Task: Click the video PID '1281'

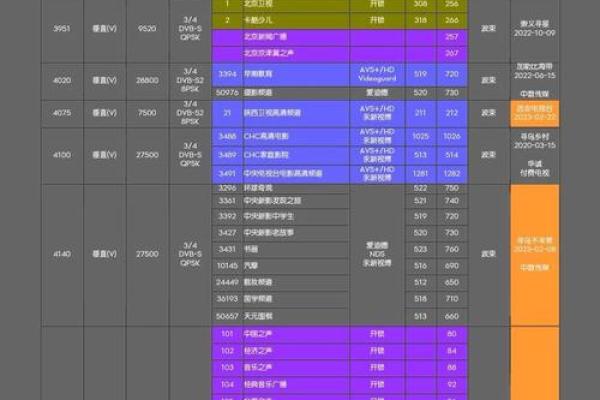Action: (420, 173)
